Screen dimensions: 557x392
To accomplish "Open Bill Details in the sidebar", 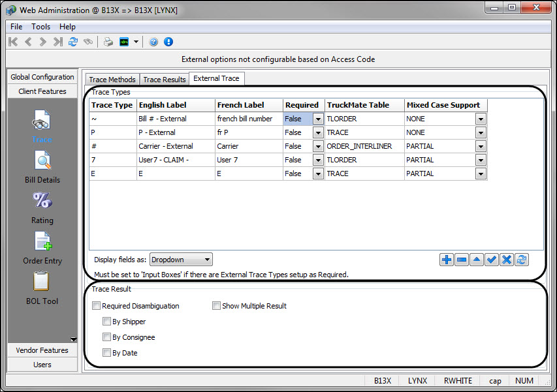I will tap(42, 167).
